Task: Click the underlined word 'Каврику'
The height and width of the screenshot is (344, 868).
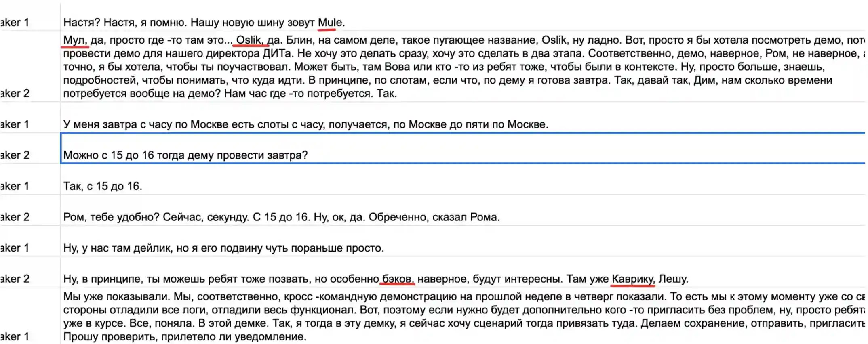Action: (633, 279)
